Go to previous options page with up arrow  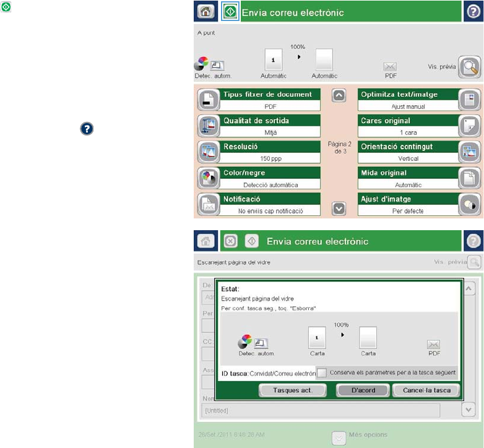click(x=339, y=95)
